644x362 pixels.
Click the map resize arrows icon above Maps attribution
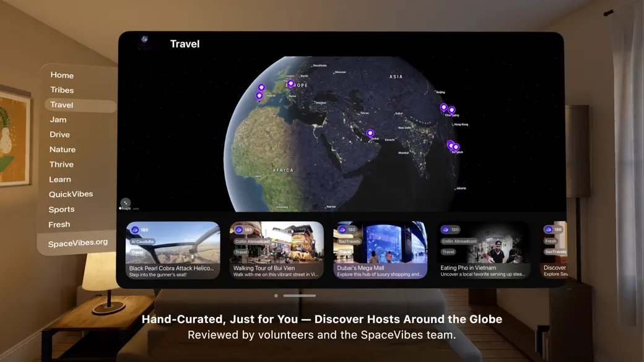click(x=126, y=203)
